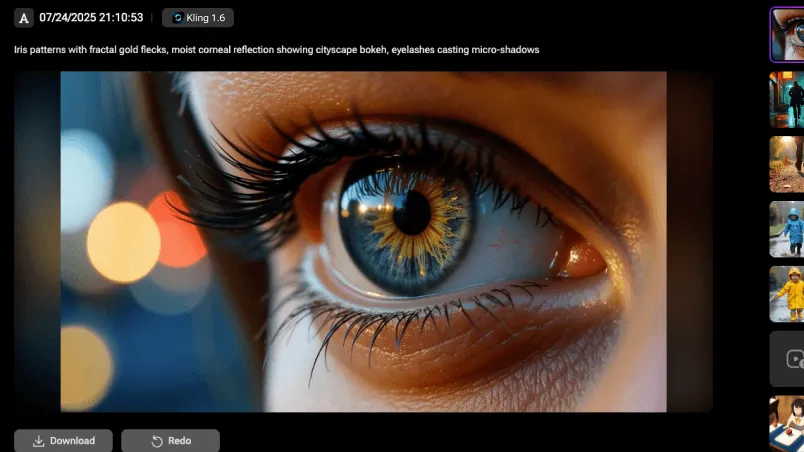Screen dimensions: 804x452
Task: Open the gray image placeholder tile in sidebar
Action: click(x=787, y=358)
